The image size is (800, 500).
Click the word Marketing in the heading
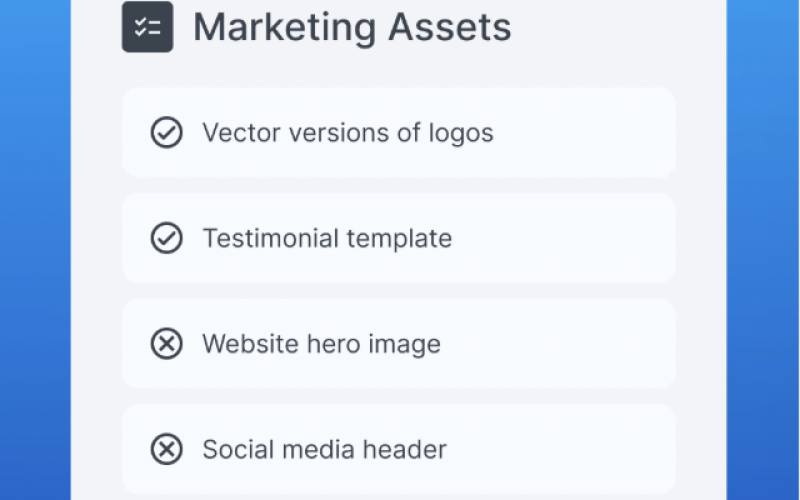(x=285, y=29)
